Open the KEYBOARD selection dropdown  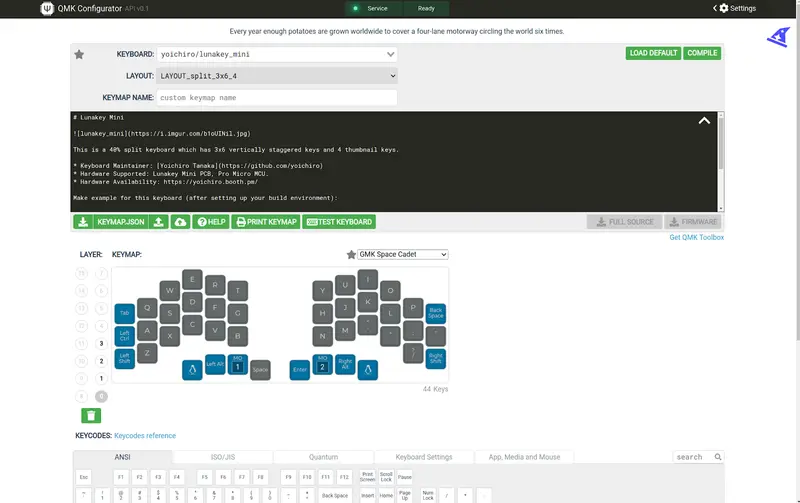(x=277, y=54)
